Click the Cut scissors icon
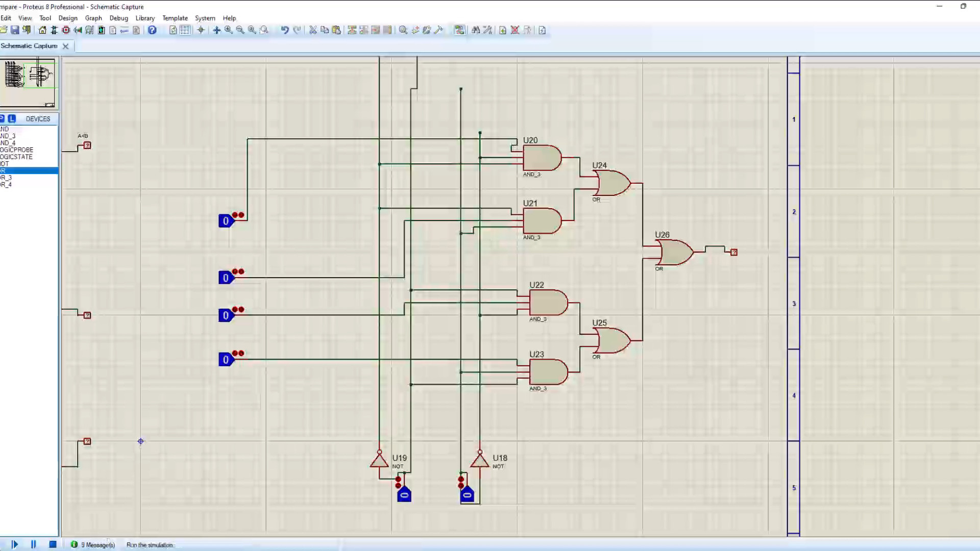The width and height of the screenshot is (980, 551). (313, 30)
